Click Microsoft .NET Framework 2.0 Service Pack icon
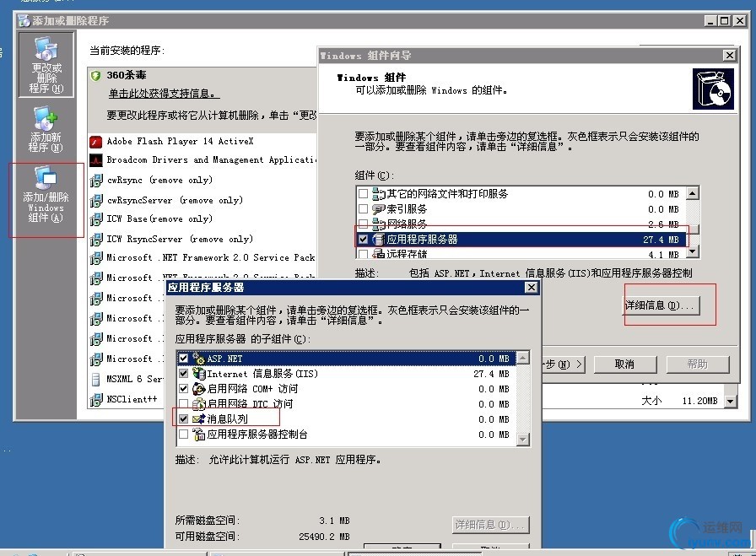The width and height of the screenshot is (756, 556). click(96, 258)
